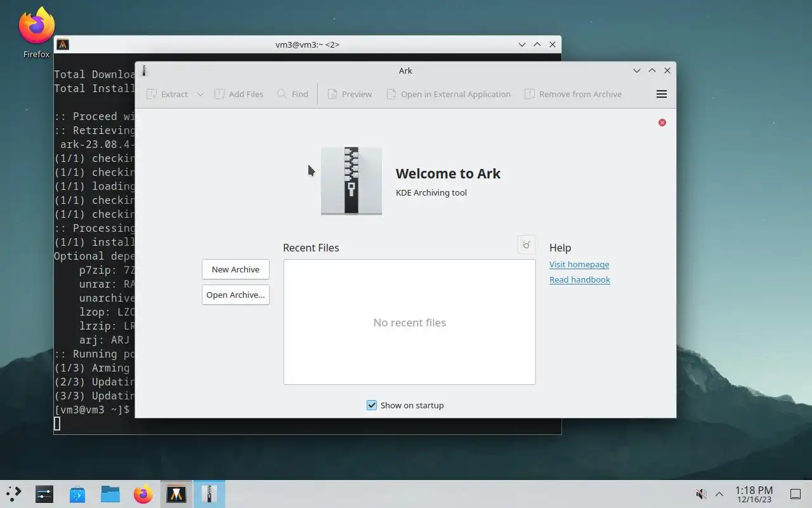Close the welcome page with red X
This screenshot has width=812, height=508.
662,123
